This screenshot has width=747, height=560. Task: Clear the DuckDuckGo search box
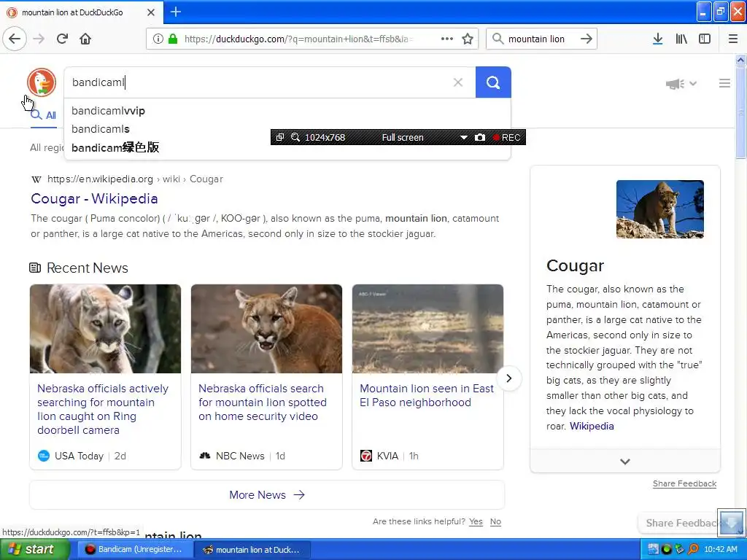click(458, 82)
